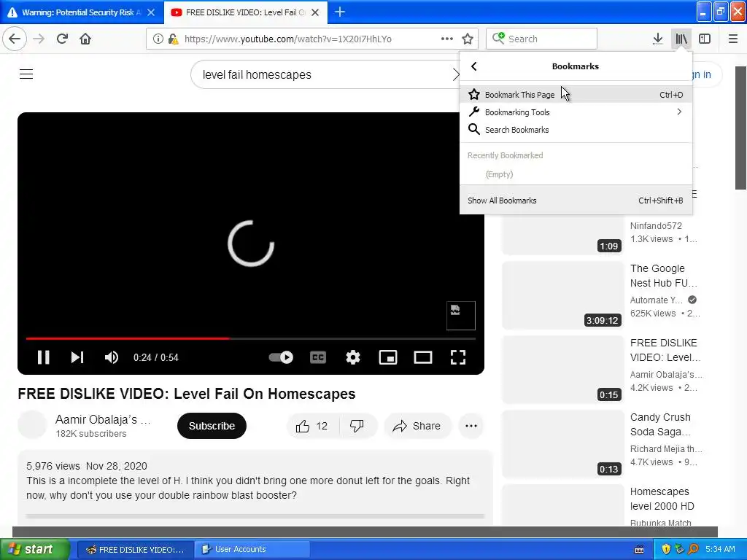Open the Firefox hamburger menu
The height and width of the screenshot is (560, 747).
pyautogui.click(x=733, y=39)
